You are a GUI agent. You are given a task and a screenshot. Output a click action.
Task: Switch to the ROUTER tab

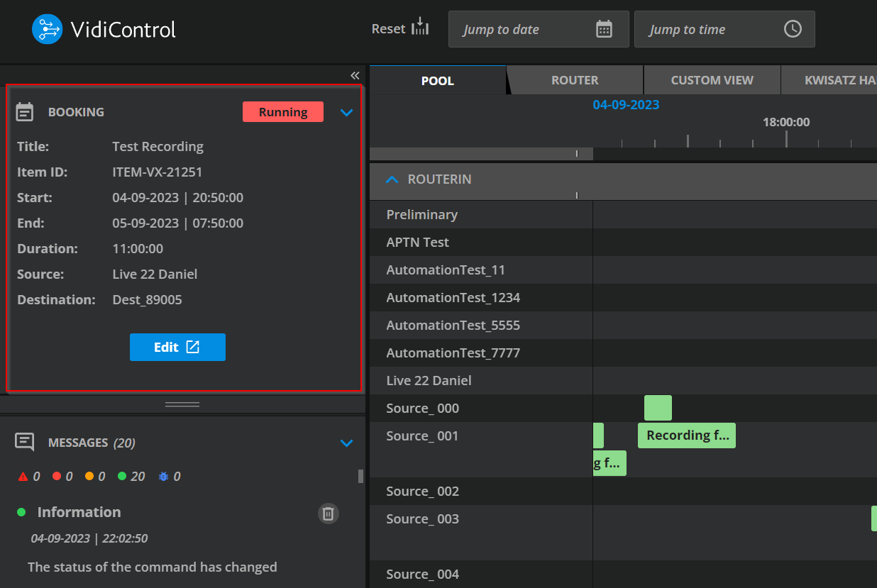(575, 80)
